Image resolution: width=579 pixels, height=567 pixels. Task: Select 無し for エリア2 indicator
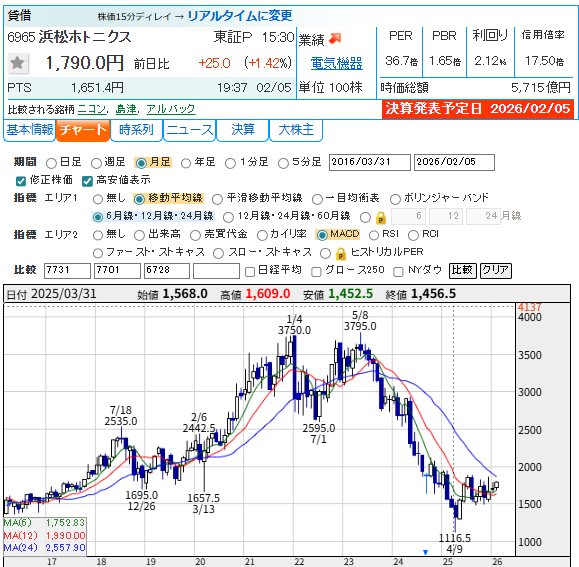coord(98,235)
